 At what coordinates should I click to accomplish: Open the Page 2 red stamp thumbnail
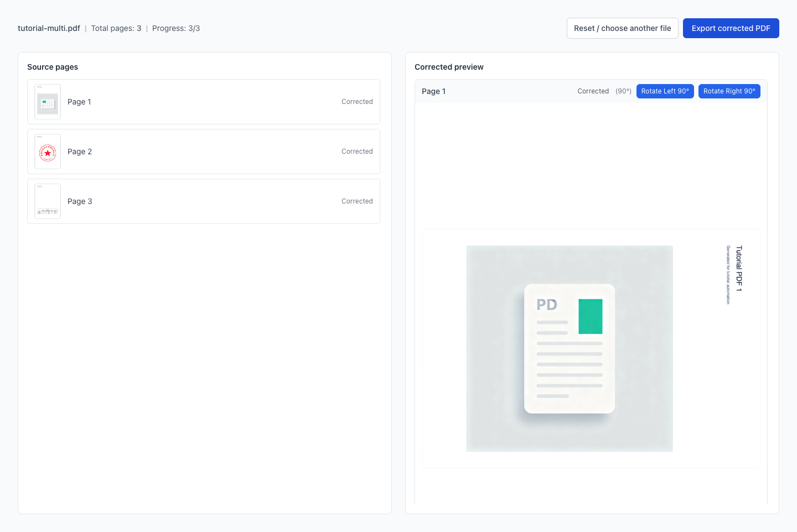(48, 152)
